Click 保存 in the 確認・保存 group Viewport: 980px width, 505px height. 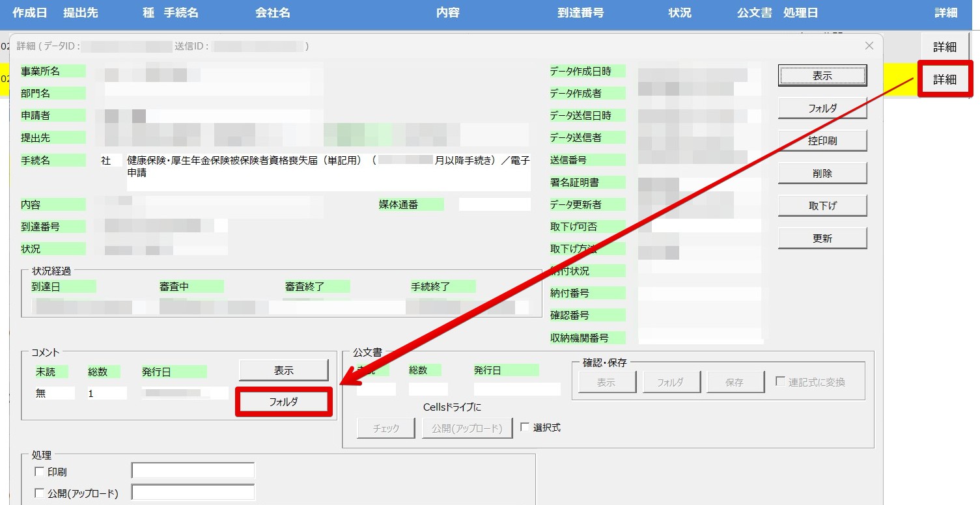pos(735,382)
